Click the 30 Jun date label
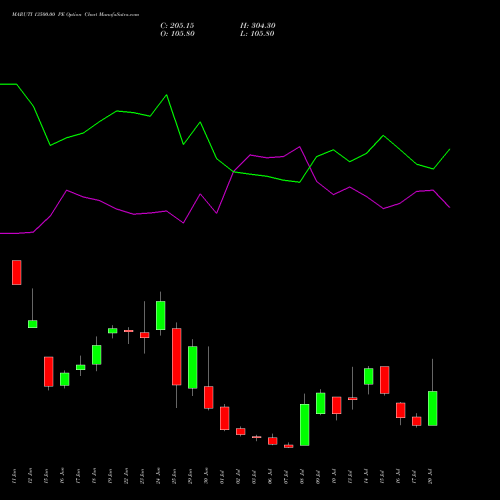500x500 pixels. coord(206,476)
